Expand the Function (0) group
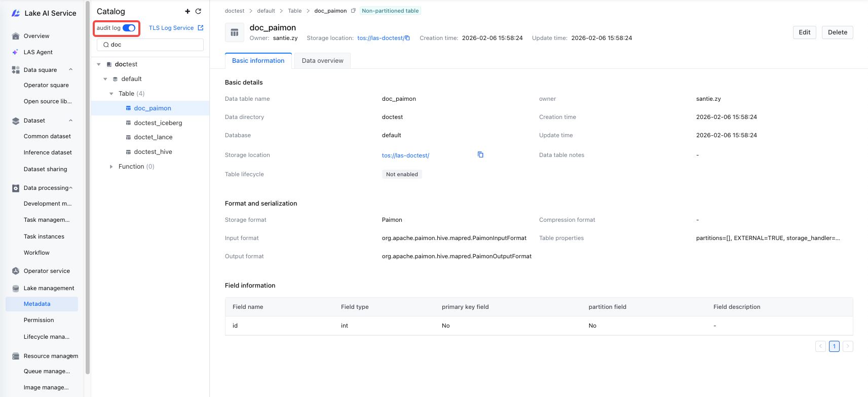Screen dimensions: 868x397 (111, 167)
